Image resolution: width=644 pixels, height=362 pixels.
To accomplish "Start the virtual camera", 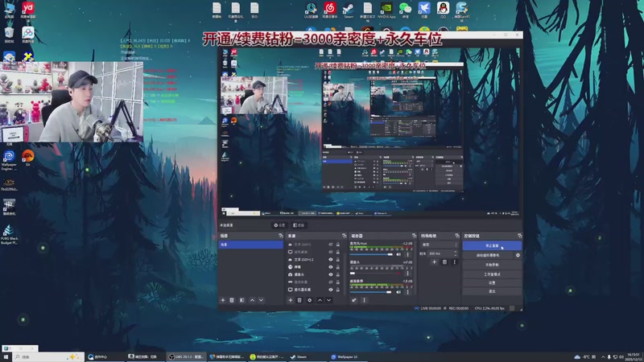I will 488,255.
